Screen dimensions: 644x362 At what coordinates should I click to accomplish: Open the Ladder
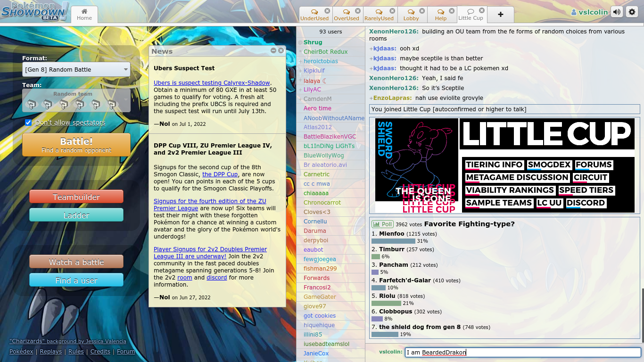pos(76,215)
